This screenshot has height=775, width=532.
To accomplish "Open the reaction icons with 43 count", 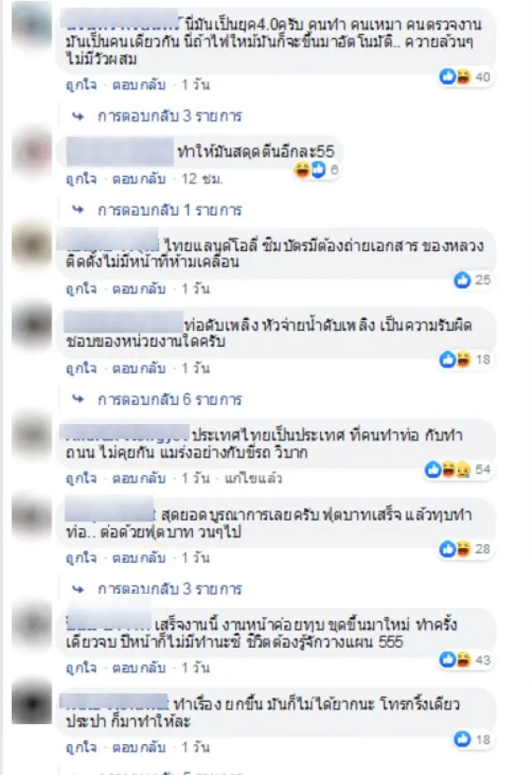I will 455,660.
